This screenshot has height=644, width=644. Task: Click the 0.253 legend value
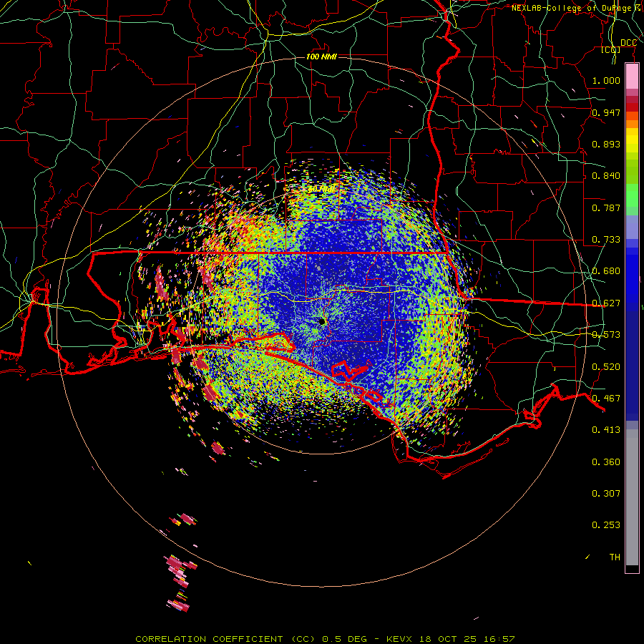point(606,525)
